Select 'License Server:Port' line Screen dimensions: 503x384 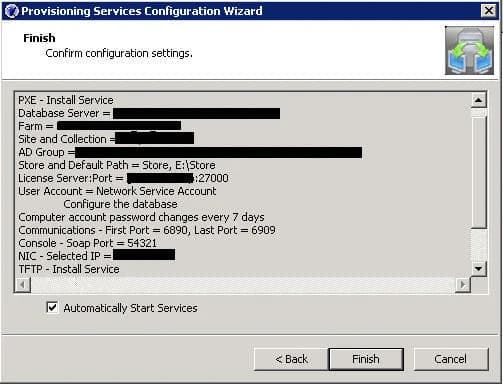123,178
